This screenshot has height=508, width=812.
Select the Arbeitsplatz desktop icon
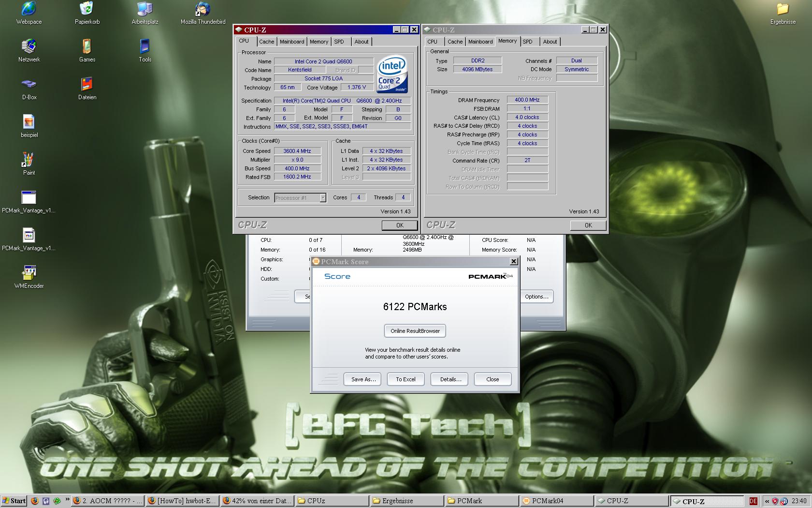tap(145, 13)
